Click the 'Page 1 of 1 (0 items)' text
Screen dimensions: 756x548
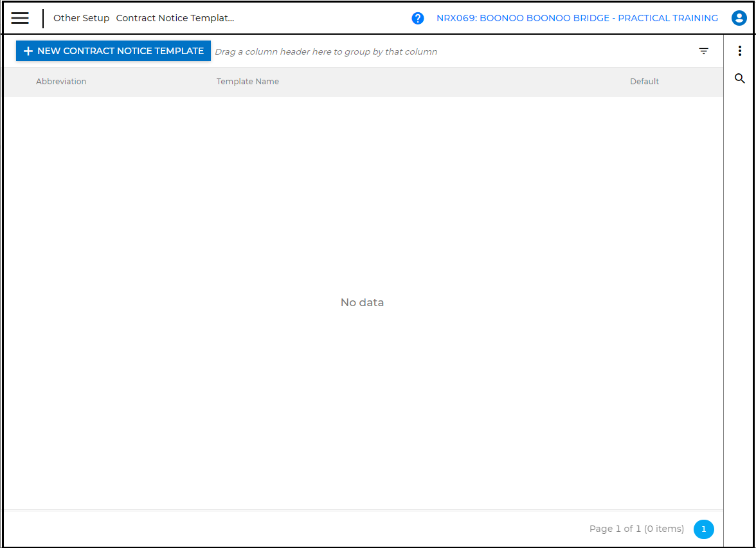[x=636, y=529]
